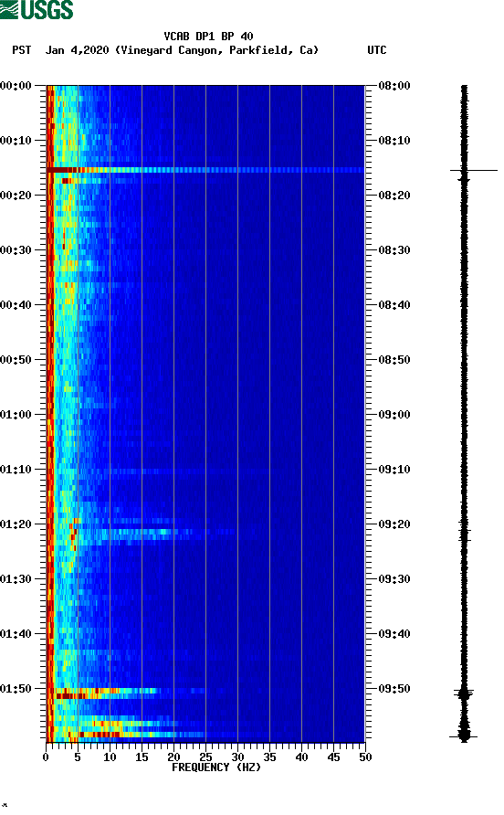Click the '40' frequency axis label
Image resolution: width=504 pixels, height=815 pixels.
pos(302,757)
